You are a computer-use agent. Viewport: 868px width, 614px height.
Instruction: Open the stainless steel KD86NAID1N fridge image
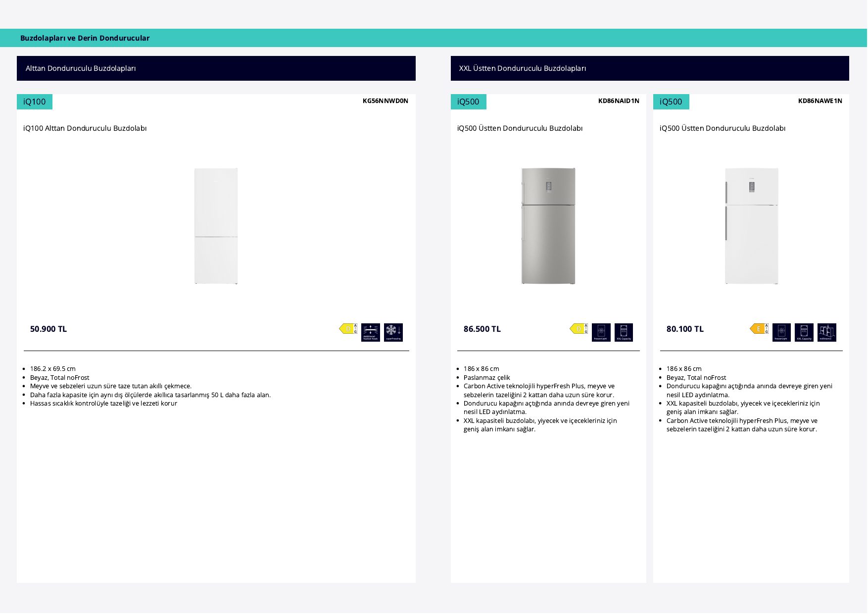548,226
